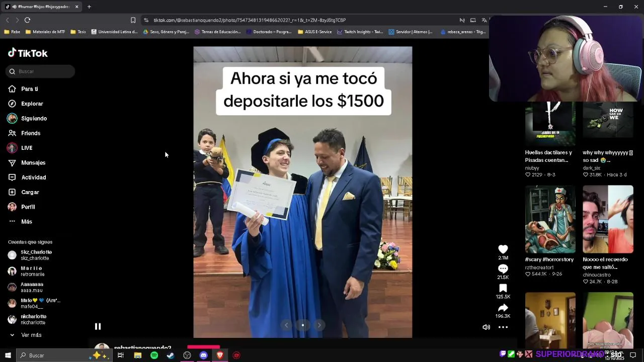Screen dimensions: 644x362
Task: Open Steam from the taskbar
Action: (171, 355)
